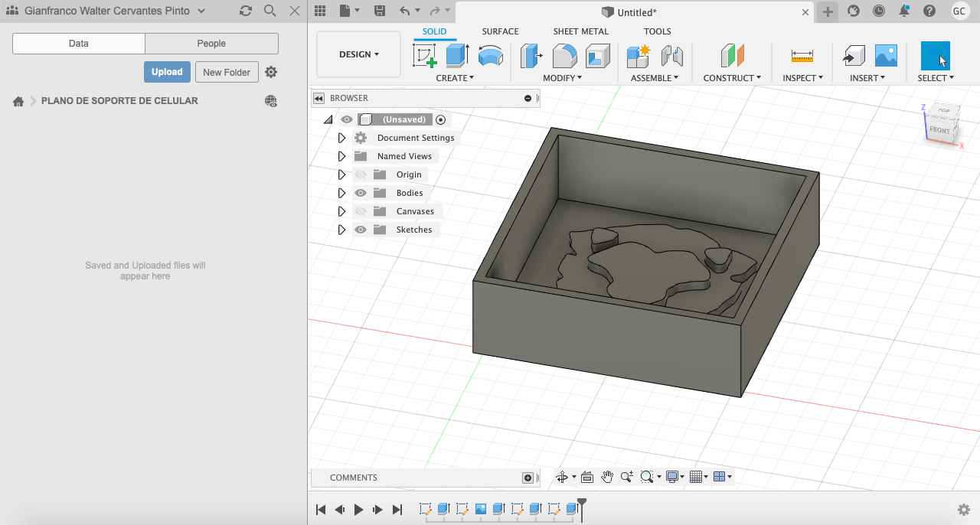980x525 pixels.
Task: Expand the Origin folder
Action: (342, 174)
